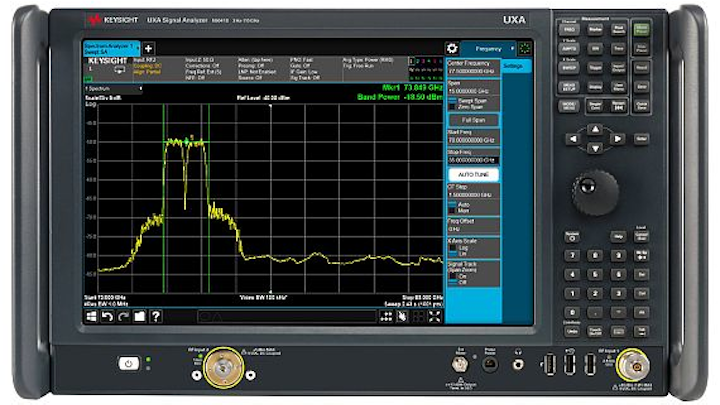This screenshot has height=405, width=720.
Task: Open the Input RF section of the meas bar
Action: [x=157, y=69]
